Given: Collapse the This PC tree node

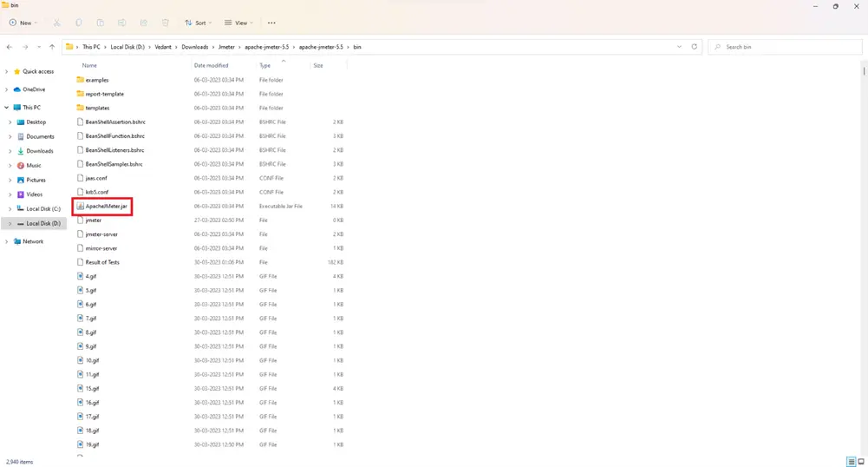Looking at the screenshot, I should pyautogui.click(x=6, y=108).
